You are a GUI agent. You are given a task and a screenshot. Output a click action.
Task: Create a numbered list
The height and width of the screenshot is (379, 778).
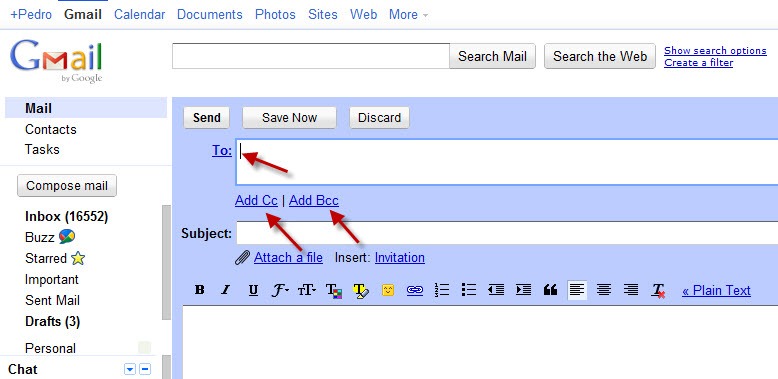coord(442,290)
